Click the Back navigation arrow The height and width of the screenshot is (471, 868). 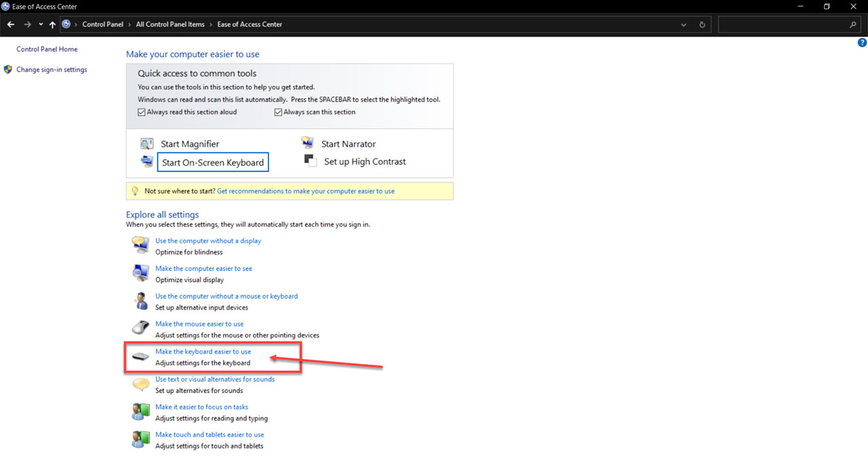11,24
